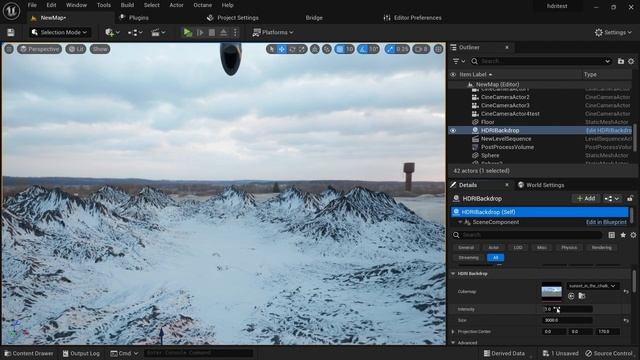Save the current level with floppy icon
Viewport: 640px width, 360px height.
point(11,32)
